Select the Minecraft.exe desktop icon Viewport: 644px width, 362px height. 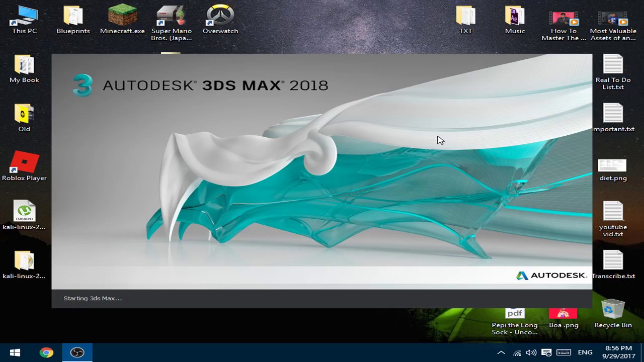point(122,20)
